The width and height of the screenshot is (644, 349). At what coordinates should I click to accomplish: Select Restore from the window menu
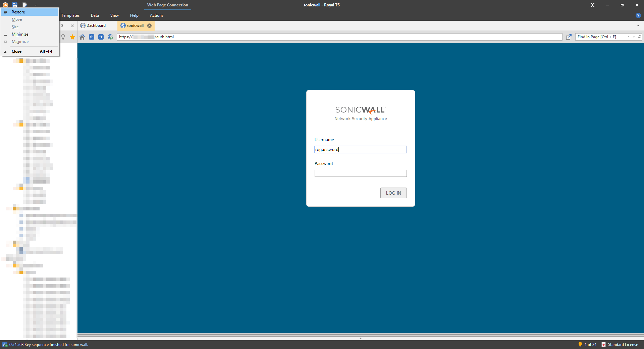pyautogui.click(x=18, y=12)
